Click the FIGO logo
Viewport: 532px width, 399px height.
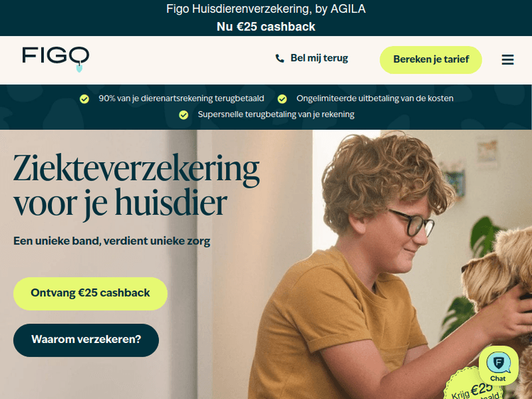pos(55,60)
